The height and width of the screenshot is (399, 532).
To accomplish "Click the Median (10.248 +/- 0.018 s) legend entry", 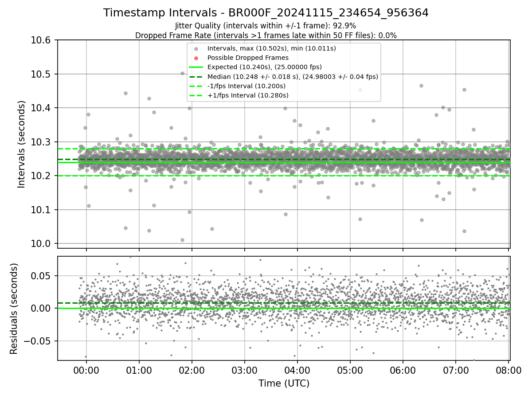I will tap(293, 77).
